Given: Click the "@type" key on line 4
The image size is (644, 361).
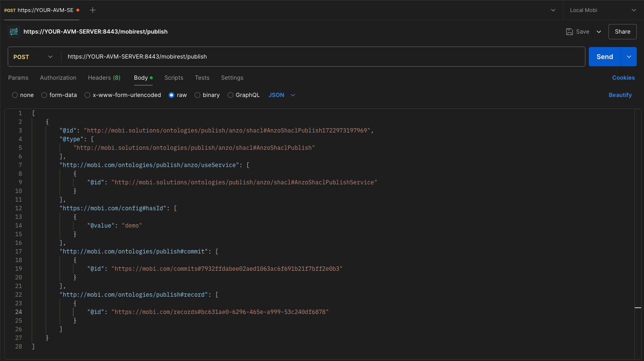Looking at the screenshot, I should [x=71, y=139].
